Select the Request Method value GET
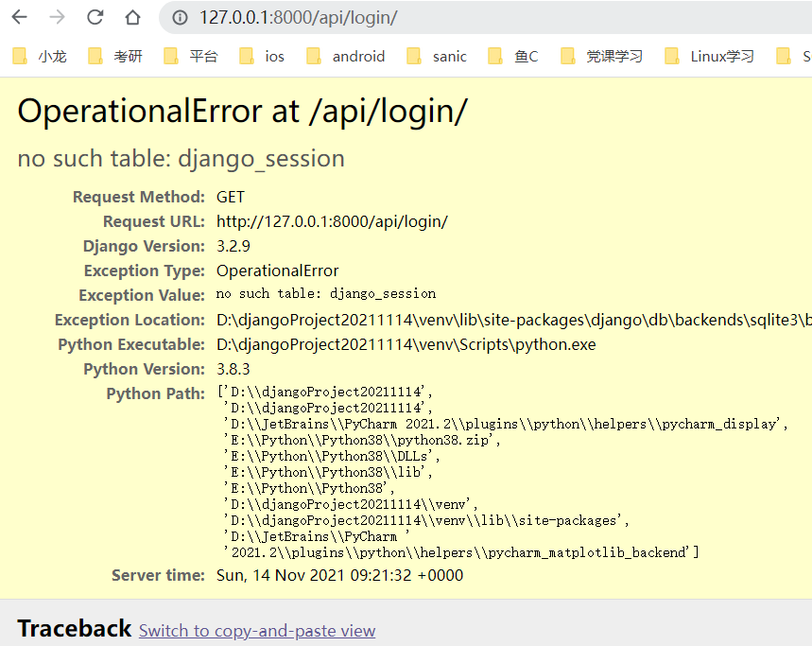Screen dimensions: 812x646 (231, 197)
